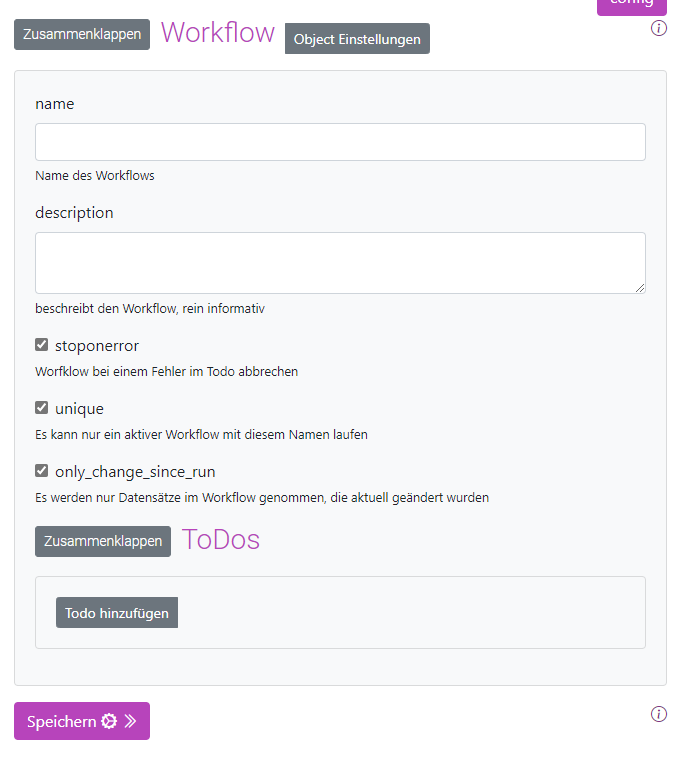Collapse the ToDos section with Zusammenklappen
Image resolution: width=678 pixels, height=770 pixels.
point(103,541)
